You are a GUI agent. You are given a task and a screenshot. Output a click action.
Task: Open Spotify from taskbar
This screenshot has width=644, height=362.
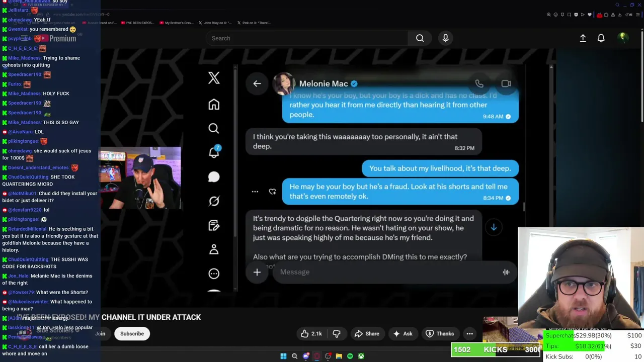pos(350,356)
